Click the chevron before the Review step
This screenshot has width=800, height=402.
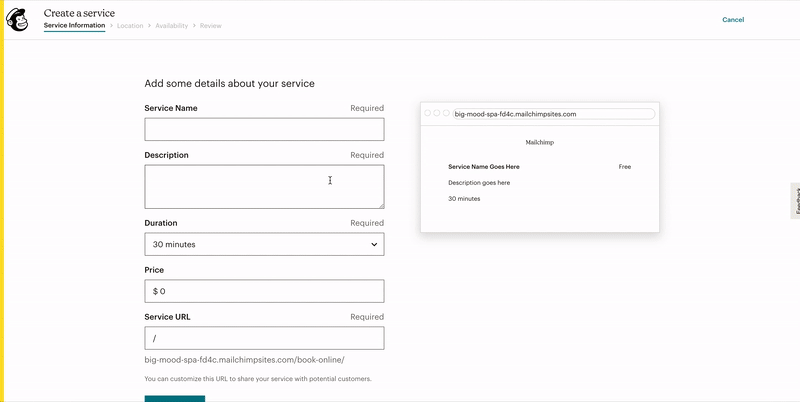(x=194, y=25)
